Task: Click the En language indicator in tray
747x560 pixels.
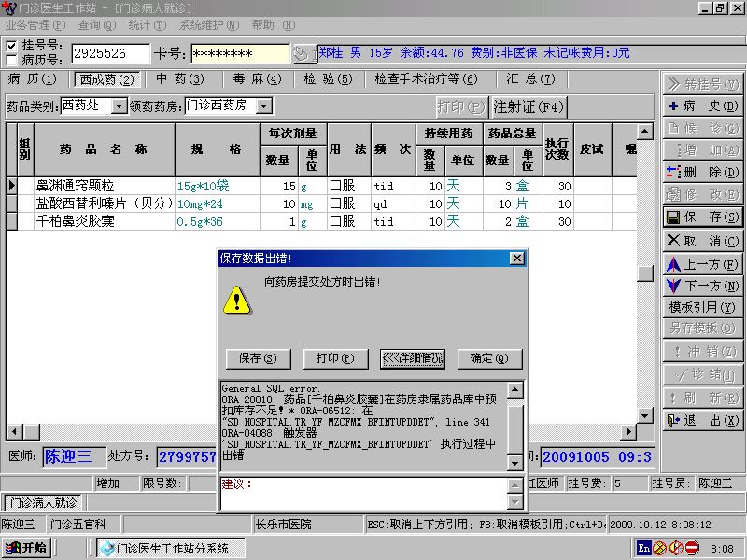Action: [x=643, y=548]
